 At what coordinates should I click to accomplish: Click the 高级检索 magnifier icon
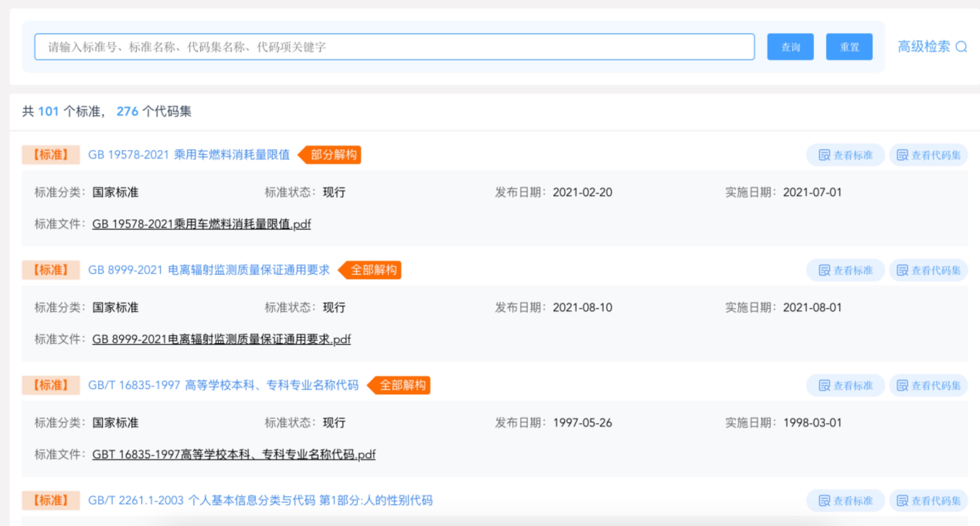tap(961, 47)
